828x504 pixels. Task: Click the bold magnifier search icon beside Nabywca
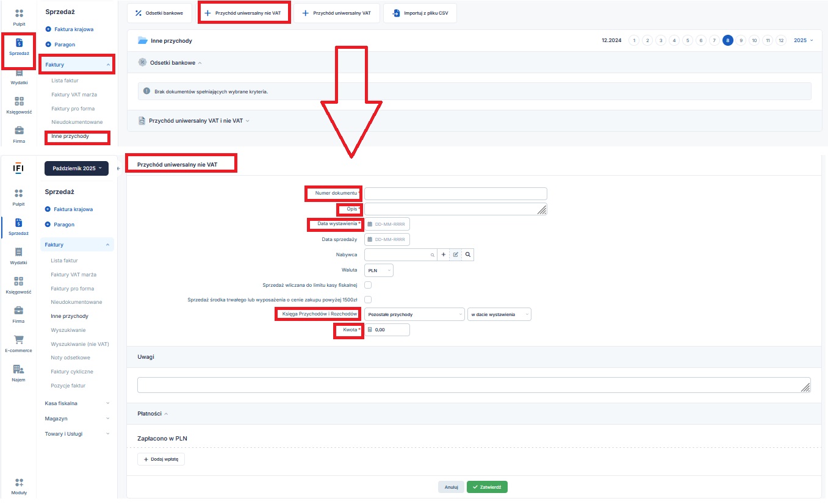pyautogui.click(x=467, y=254)
